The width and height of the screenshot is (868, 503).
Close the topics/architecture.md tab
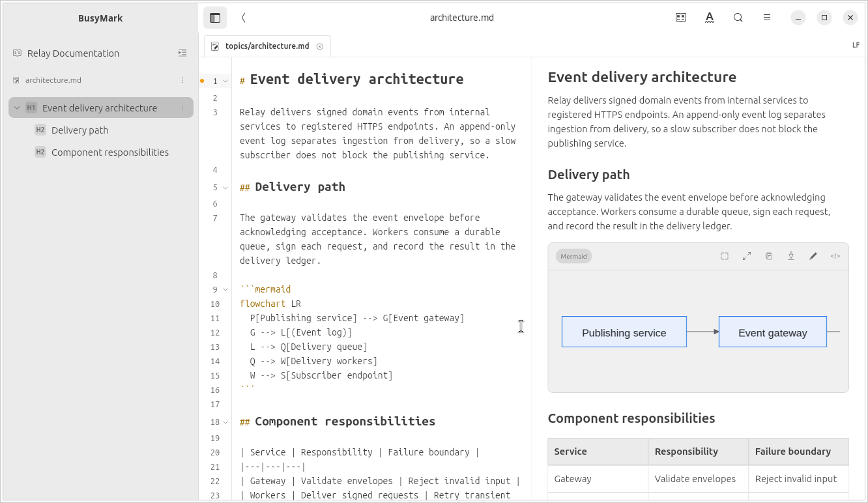[320, 46]
